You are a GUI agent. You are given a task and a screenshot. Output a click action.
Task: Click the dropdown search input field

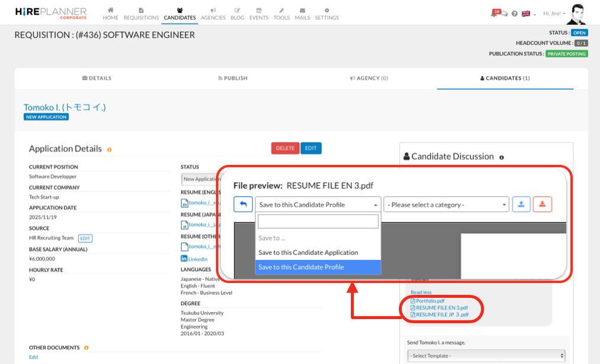(x=318, y=222)
